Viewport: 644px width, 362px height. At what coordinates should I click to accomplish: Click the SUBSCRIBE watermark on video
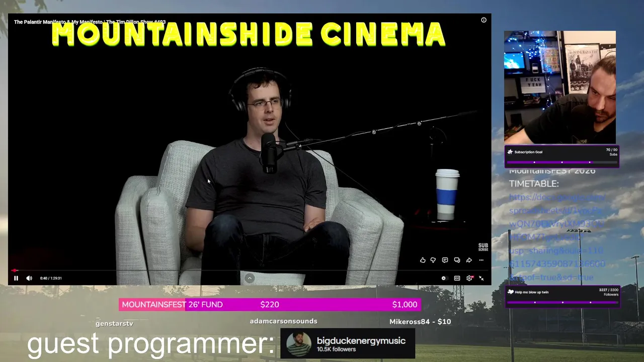[x=483, y=247]
